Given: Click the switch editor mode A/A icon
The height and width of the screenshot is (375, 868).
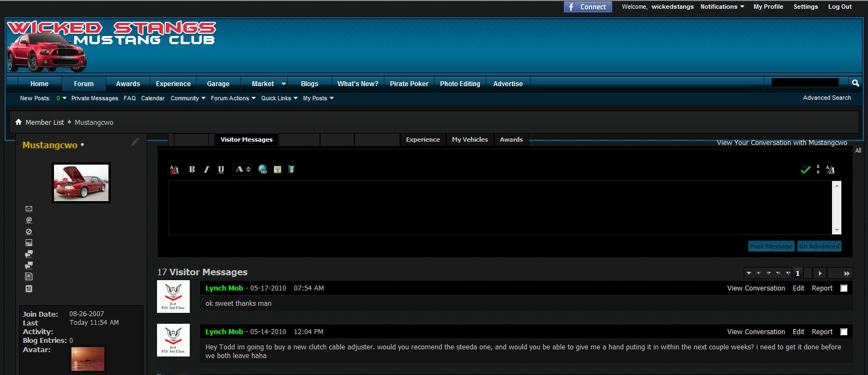Looking at the screenshot, I should [830, 170].
